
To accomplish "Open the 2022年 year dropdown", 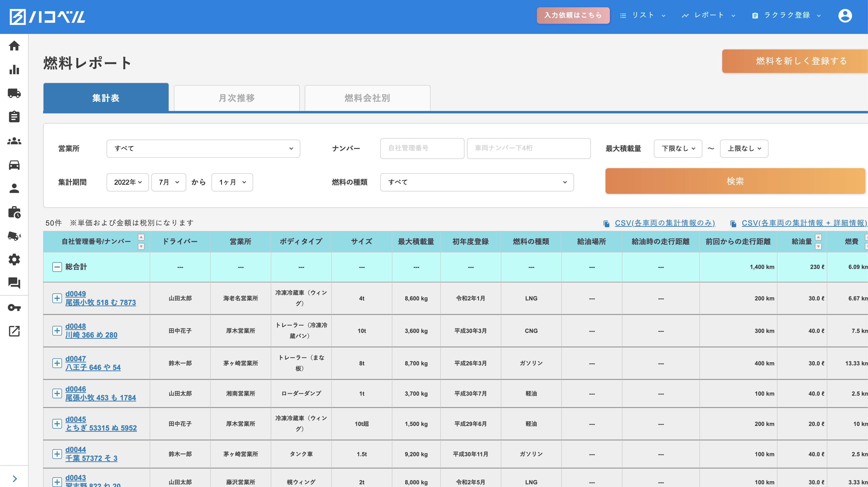I will 127,182.
